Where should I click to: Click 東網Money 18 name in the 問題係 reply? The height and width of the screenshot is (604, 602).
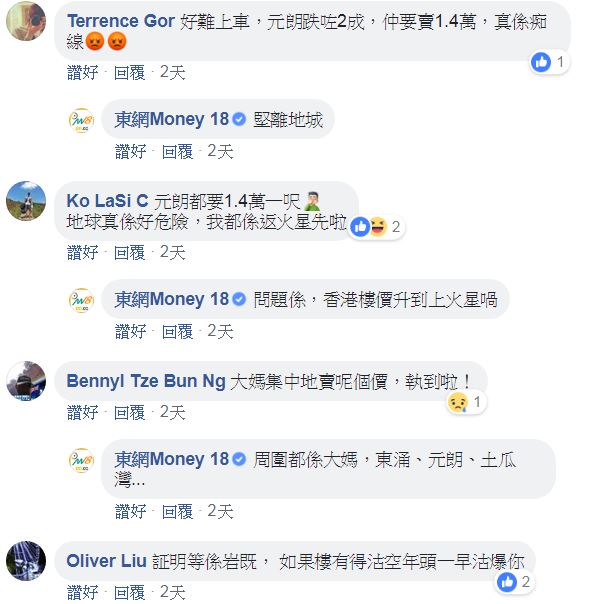click(x=172, y=299)
